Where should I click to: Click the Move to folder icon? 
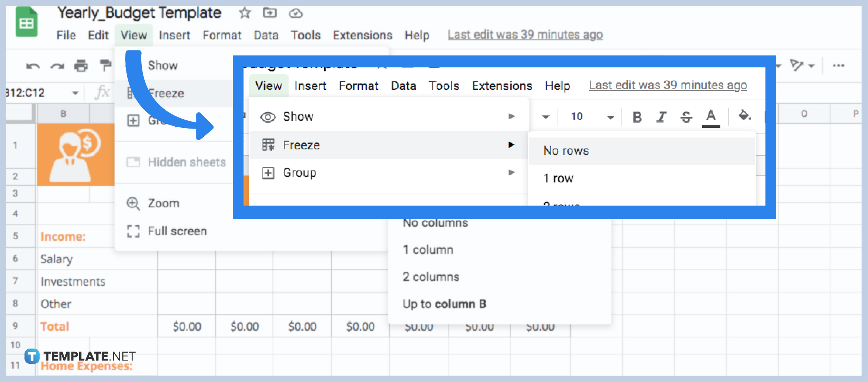tap(270, 13)
